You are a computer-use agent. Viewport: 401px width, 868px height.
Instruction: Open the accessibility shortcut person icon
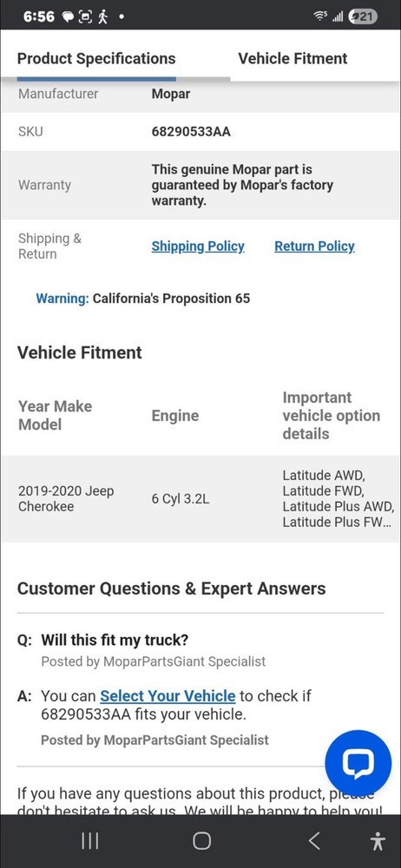(378, 841)
